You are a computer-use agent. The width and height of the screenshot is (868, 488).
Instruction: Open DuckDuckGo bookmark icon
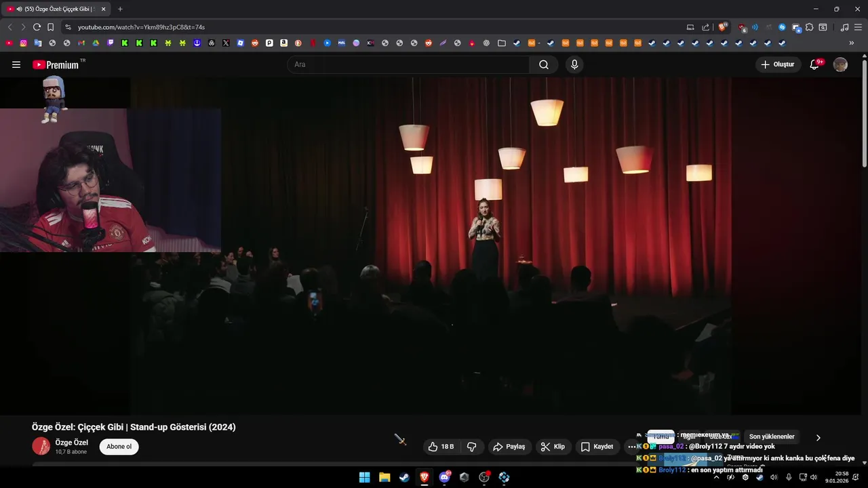[298, 43]
